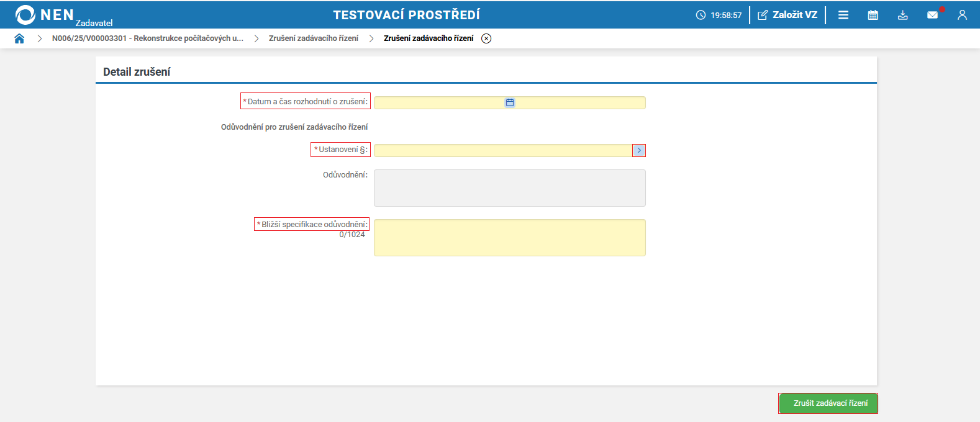980x422 pixels.
Task: Click Bližší specifikace odůvodnění label
Action: pyautogui.click(x=312, y=224)
